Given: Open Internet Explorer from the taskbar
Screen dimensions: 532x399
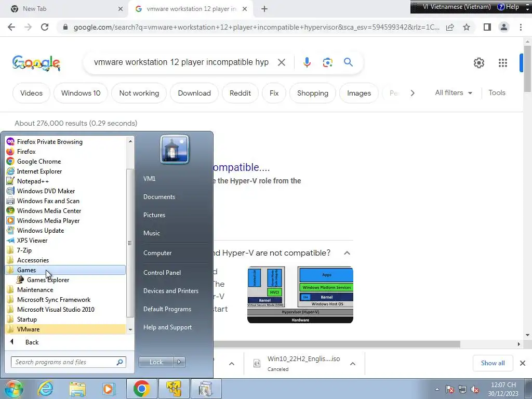Looking at the screenshot, I should (x=45, y=389).
